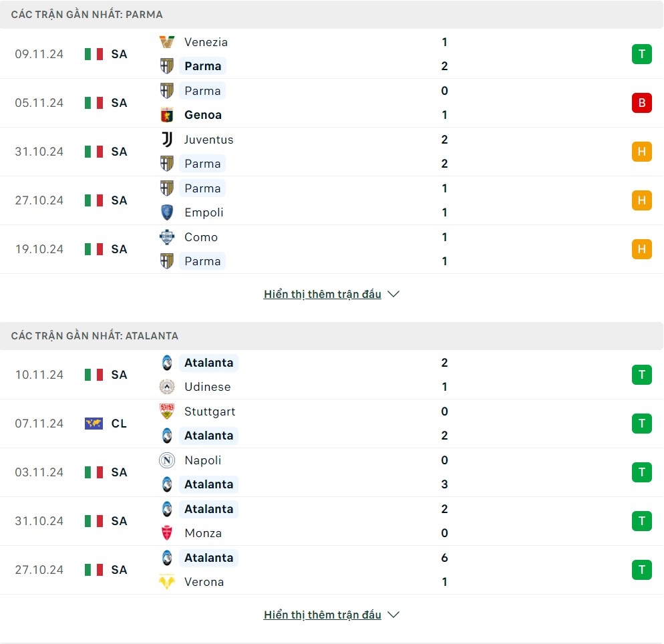Viewport: 664px width, 644px height.
Task: Click the Venezia team crest icon
Action: (x=167, y=42)
